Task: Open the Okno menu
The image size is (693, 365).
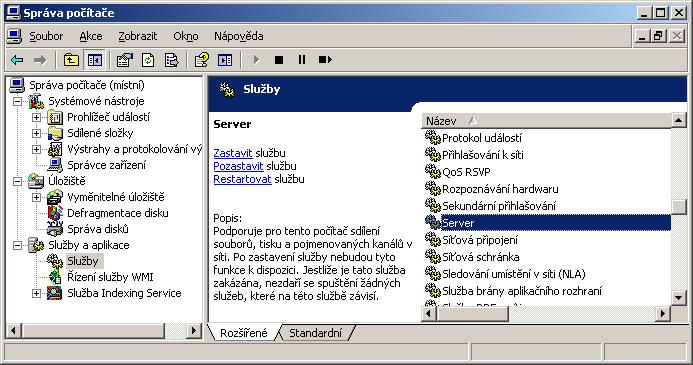Action: click(x=186, y=36)
